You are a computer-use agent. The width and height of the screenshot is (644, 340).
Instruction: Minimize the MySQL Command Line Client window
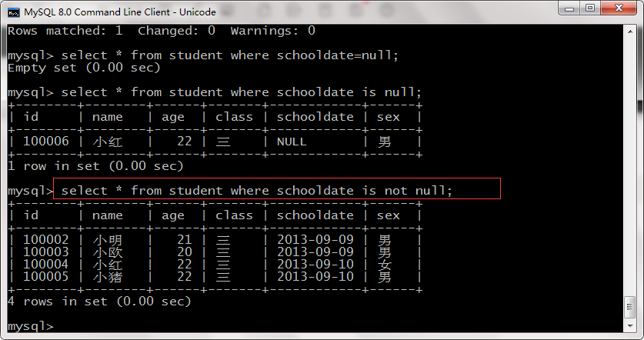[x=569, y=8]
